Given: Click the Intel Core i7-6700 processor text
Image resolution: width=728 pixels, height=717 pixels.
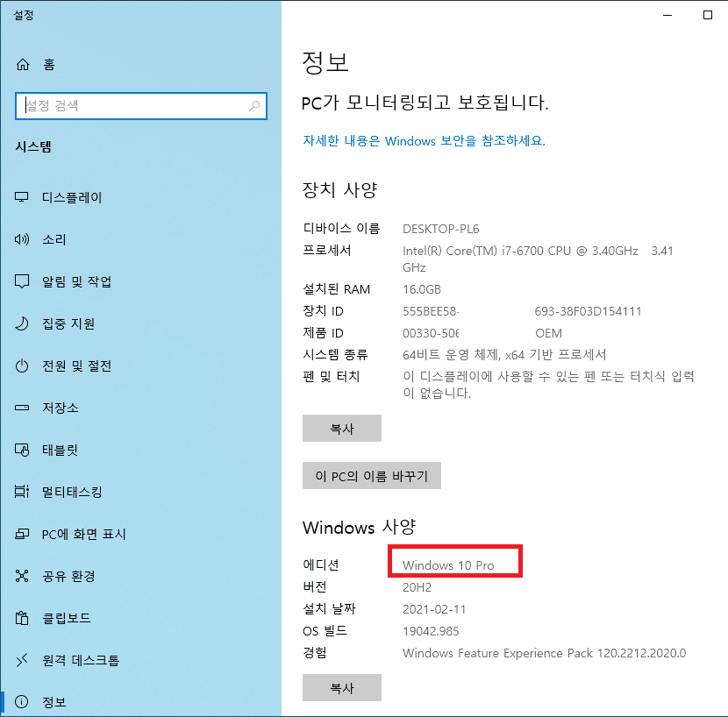Looking at the screenshot, I should [x=538, y=259].
